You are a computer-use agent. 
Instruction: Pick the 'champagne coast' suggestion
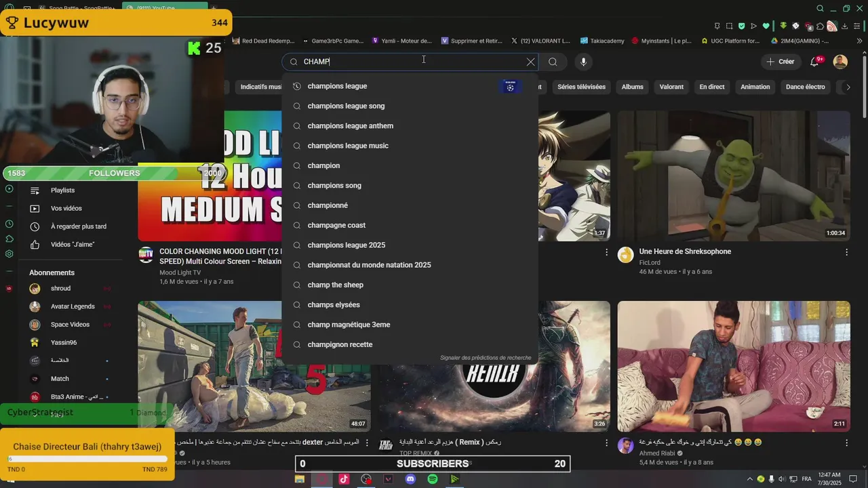pos(410,225)
